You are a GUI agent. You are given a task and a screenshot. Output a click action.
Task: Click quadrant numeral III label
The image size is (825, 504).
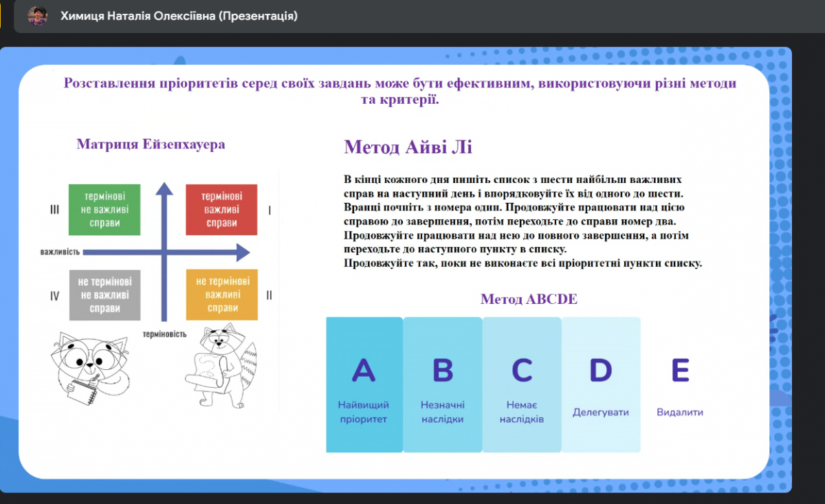pos(55,210)
